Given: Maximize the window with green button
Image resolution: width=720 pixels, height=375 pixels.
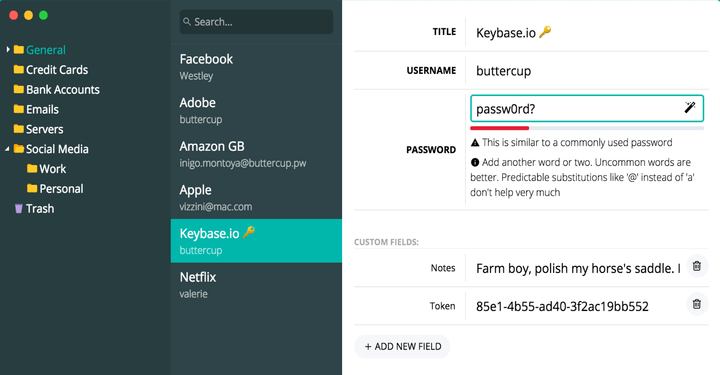Looking at the screenshot, I should [x=43, y=15].
